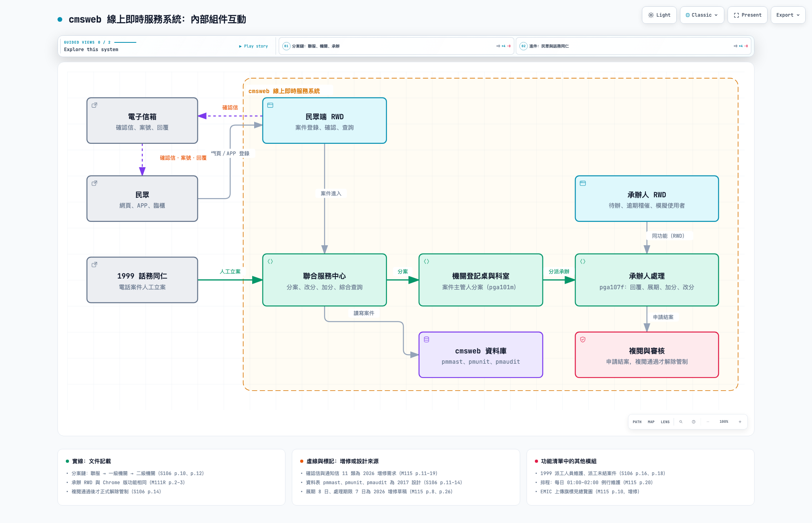The height and width of the screenshot is (523, 812).
Task: Click the 同功能 (RWD) edge label
Action: point(668,236)
